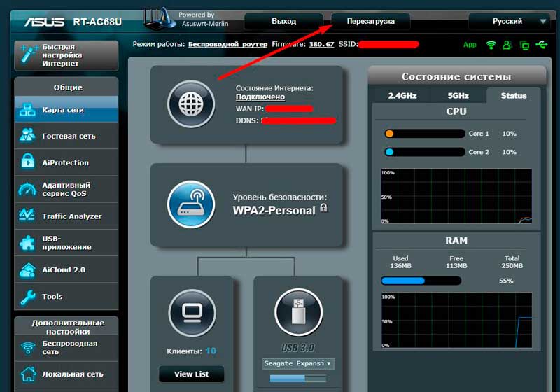560x392 pixels.
Task: Open the Adaptive QoS gauge icon
Action: pos(27,189)
